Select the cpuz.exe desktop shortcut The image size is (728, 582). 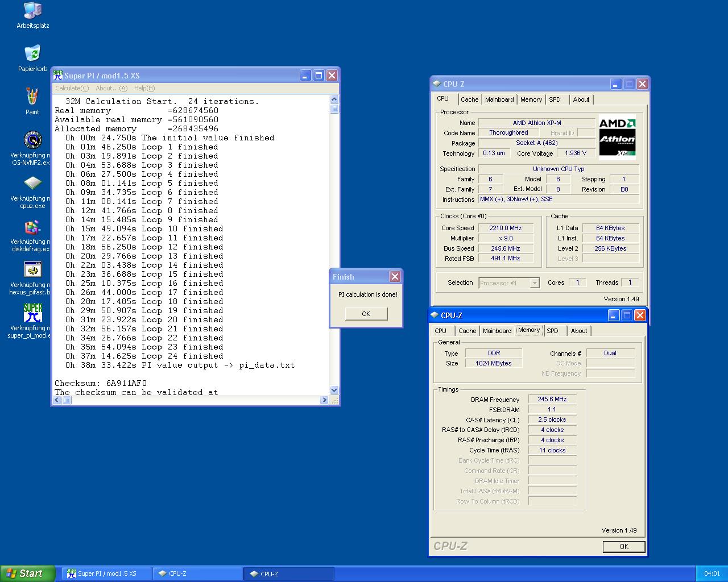32,192
